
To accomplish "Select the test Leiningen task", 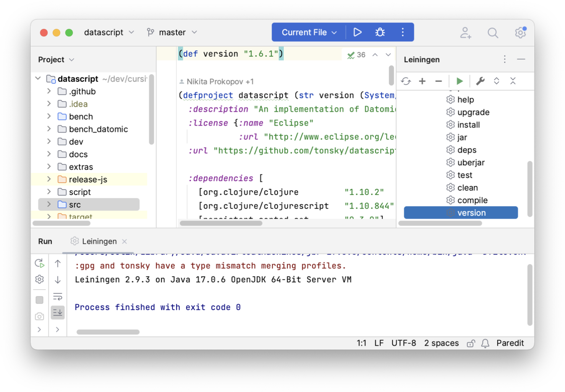I will pos(465,175).
